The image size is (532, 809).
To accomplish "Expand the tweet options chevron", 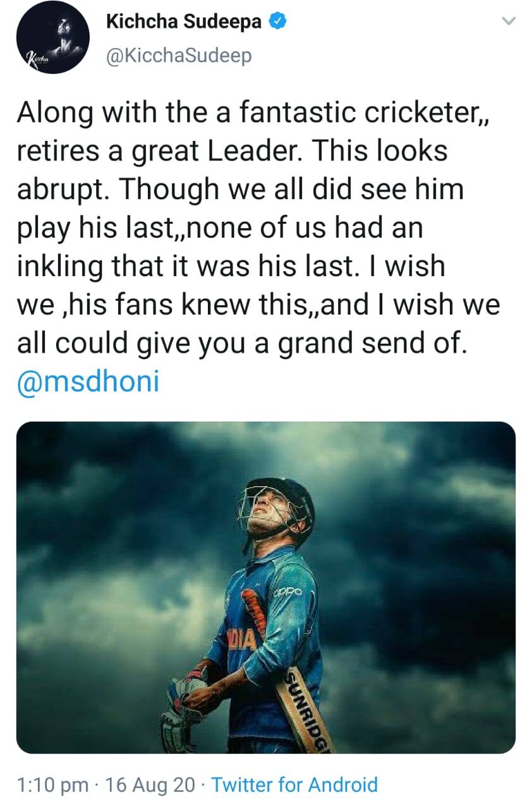I will point(507,21).
